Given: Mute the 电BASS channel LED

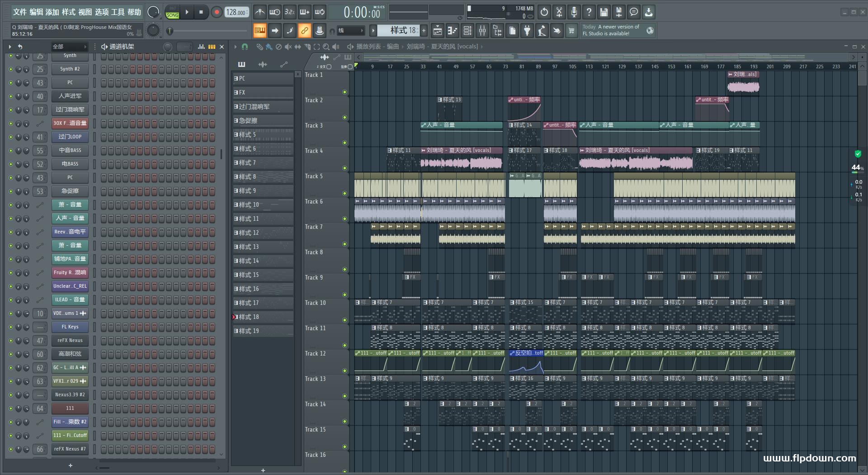Looking at the screenshot, I should tap(11, 164).
